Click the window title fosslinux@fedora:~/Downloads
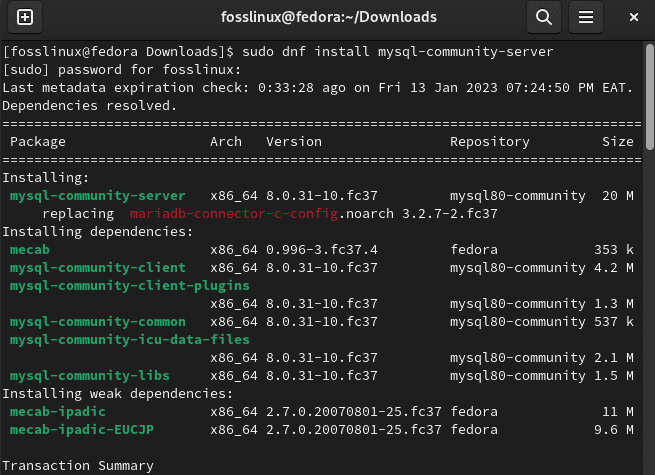 (x=329, y=17)
